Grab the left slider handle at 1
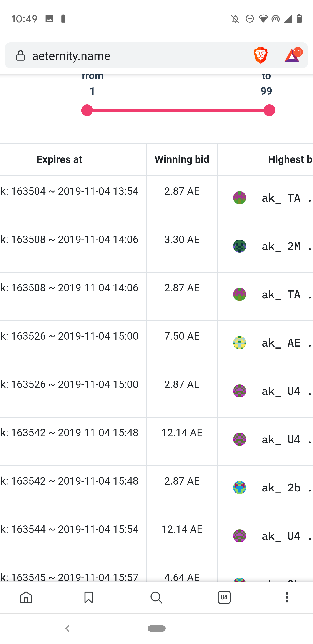Image resolution: width=313 pixels, height=644 pixels. click(87, 110)
